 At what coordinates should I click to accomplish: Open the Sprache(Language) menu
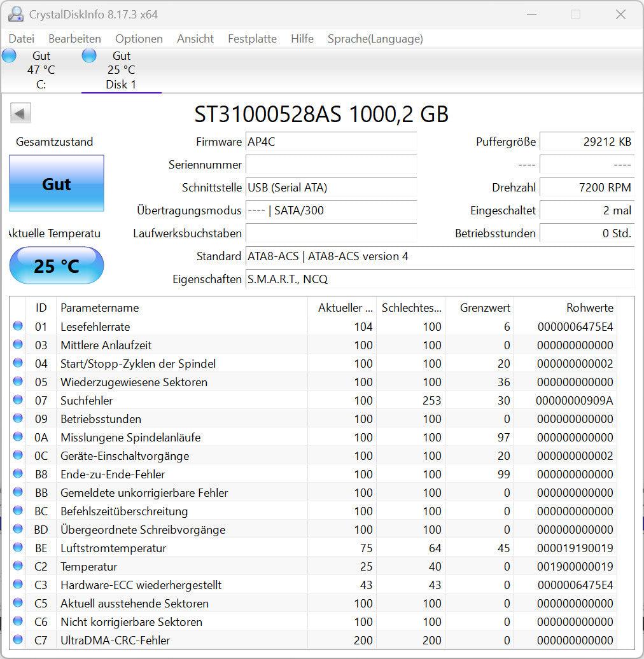point(375,39)
